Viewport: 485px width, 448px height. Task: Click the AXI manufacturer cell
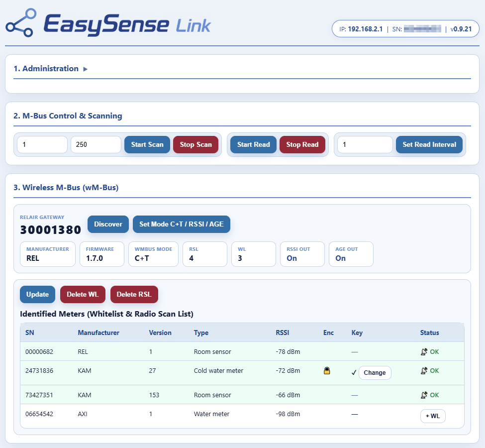(83, 414)
